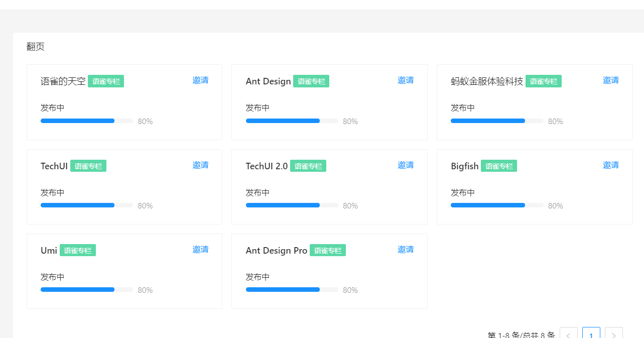Screen dimensions: 644x338
Task: Click 邀请 link on 语雀的天空 card
Action: [x=200, y=80]
